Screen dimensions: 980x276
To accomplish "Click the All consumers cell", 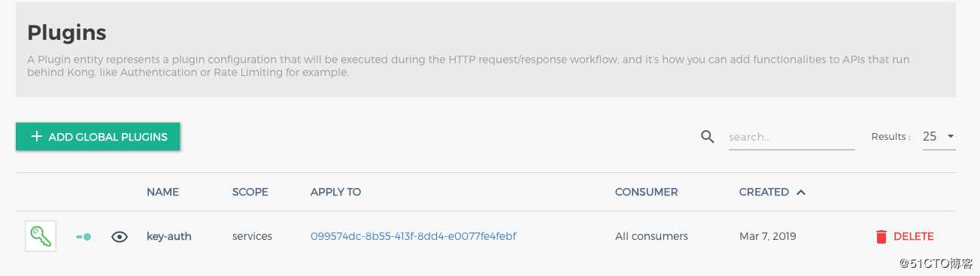I will coord(651,236).
